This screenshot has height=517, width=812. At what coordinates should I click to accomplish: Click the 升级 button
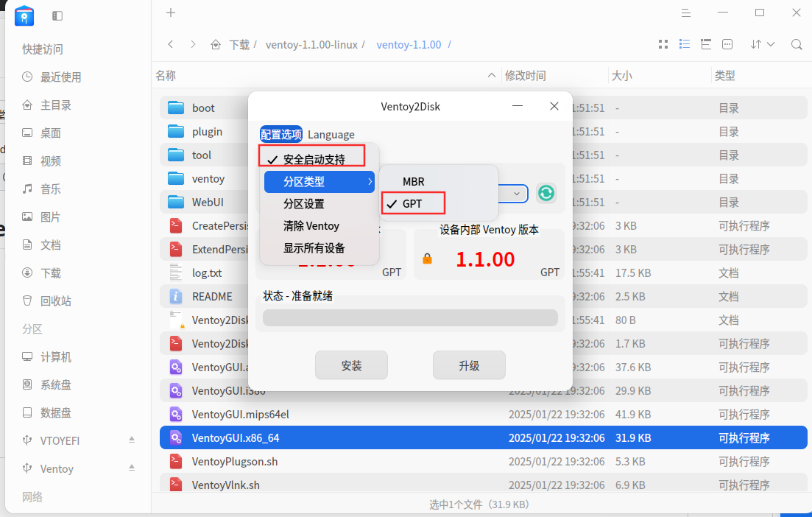[x=469, y=365]
